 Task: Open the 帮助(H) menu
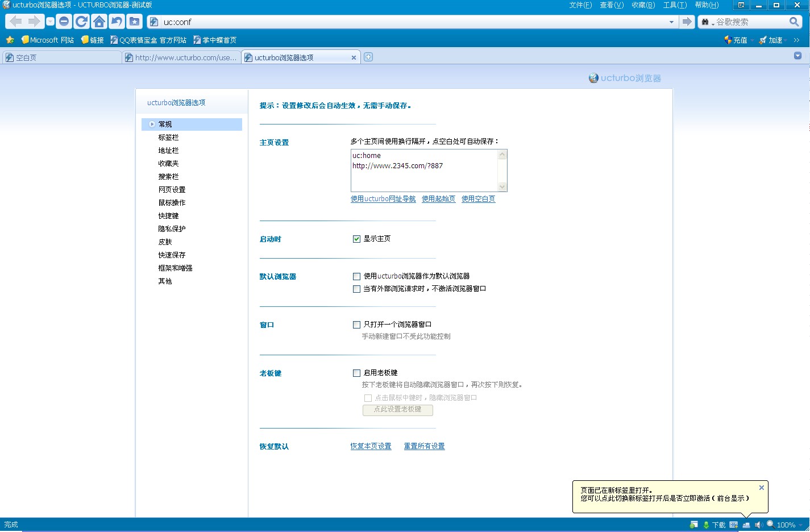pos(707,5)
